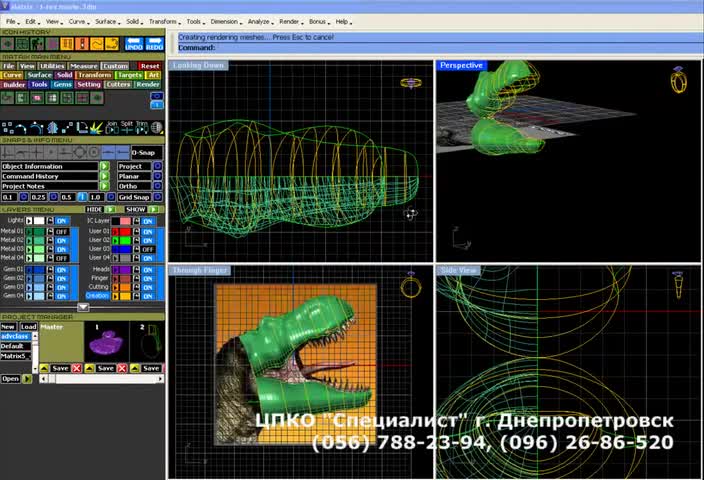Open the Gems tab in main menu
The height and width of the screenshot is (480, 704).
point(62,85)
